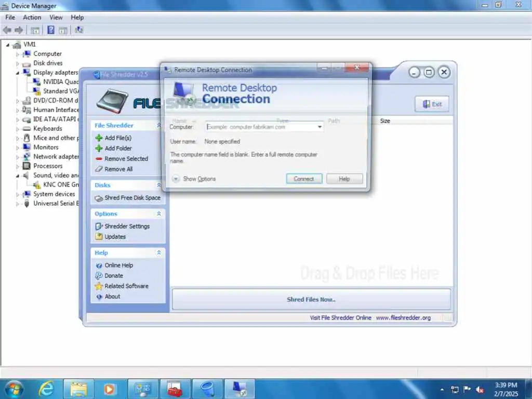The height and width of the screenshot is (399, 532).
Task: Click the Updates icon in File Shredder
Action: click(x=99, y=236)
